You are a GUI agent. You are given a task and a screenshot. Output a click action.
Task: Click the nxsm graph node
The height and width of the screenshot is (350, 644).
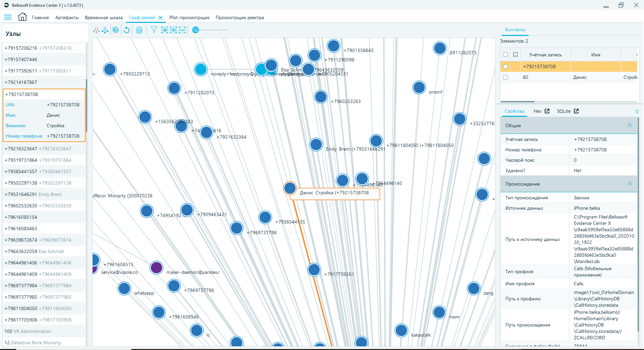(x=439, y=312)
